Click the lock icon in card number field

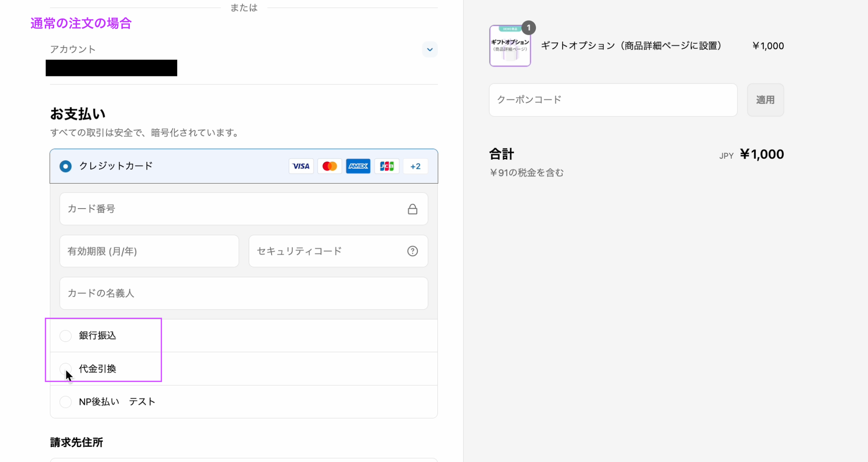412,209
